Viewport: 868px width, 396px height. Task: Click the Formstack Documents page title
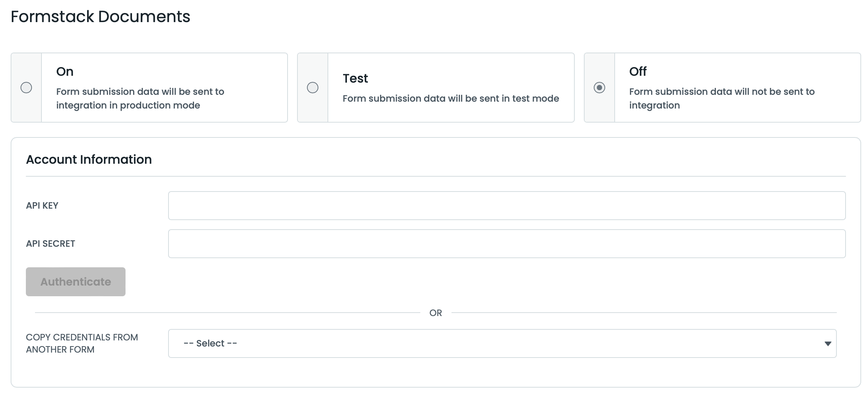coord(100,17)
